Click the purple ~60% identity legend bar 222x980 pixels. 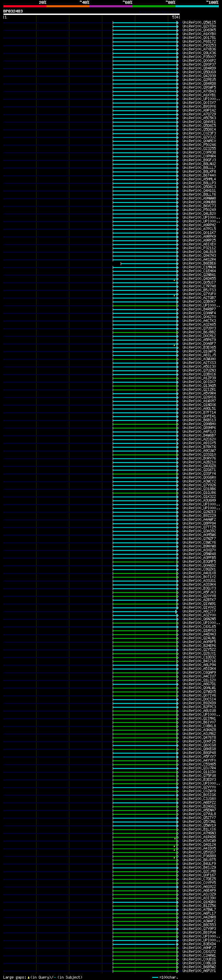click(x=111, y=6)
